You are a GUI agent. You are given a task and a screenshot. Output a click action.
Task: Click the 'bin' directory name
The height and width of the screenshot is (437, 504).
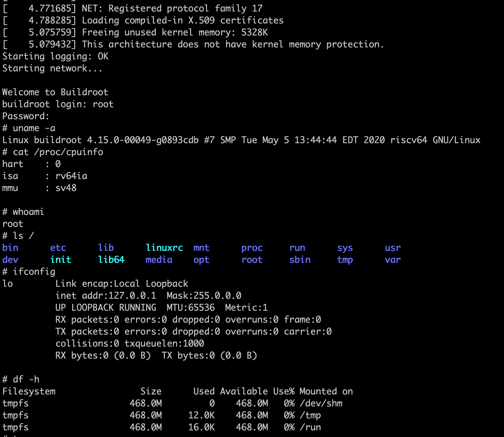point(10,248)
